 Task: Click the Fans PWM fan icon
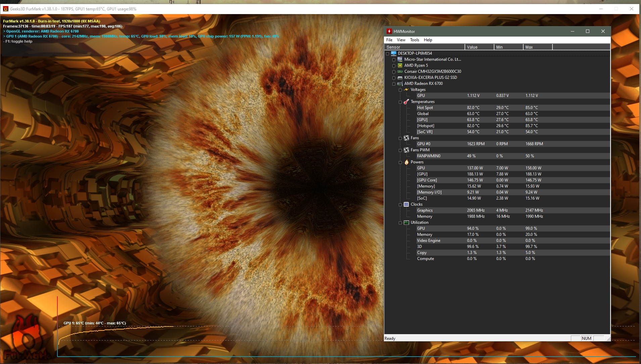[406, 150]
